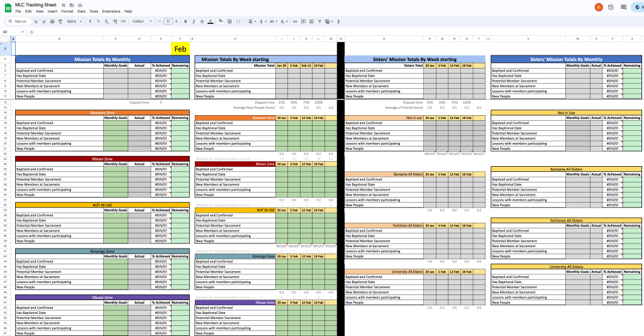This screenshot has height=336, width=644.
Task: Format as currency with dollar icon
Action: pyautogui.click(x=90, y=21)
